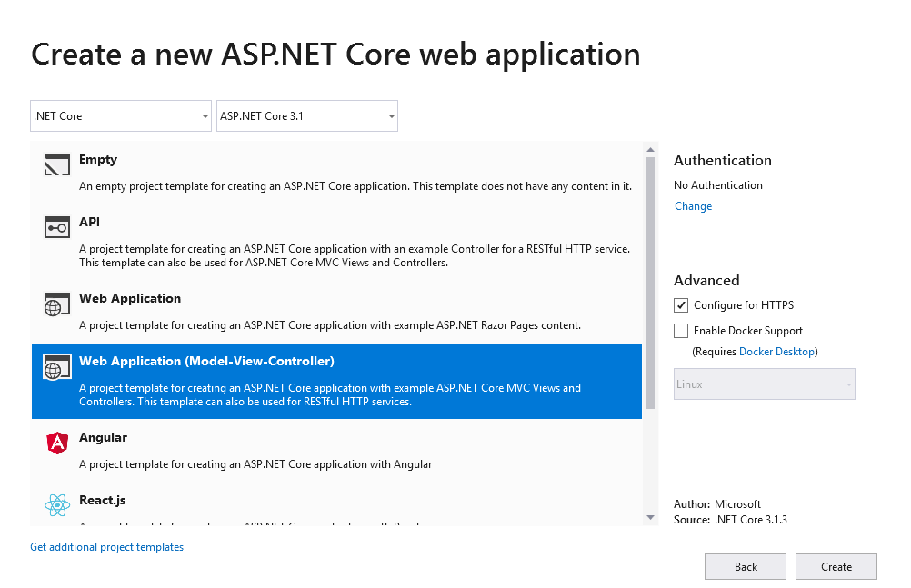Open the Docker Desktop link
Screen dimensions: 911x588
(776, 352)
